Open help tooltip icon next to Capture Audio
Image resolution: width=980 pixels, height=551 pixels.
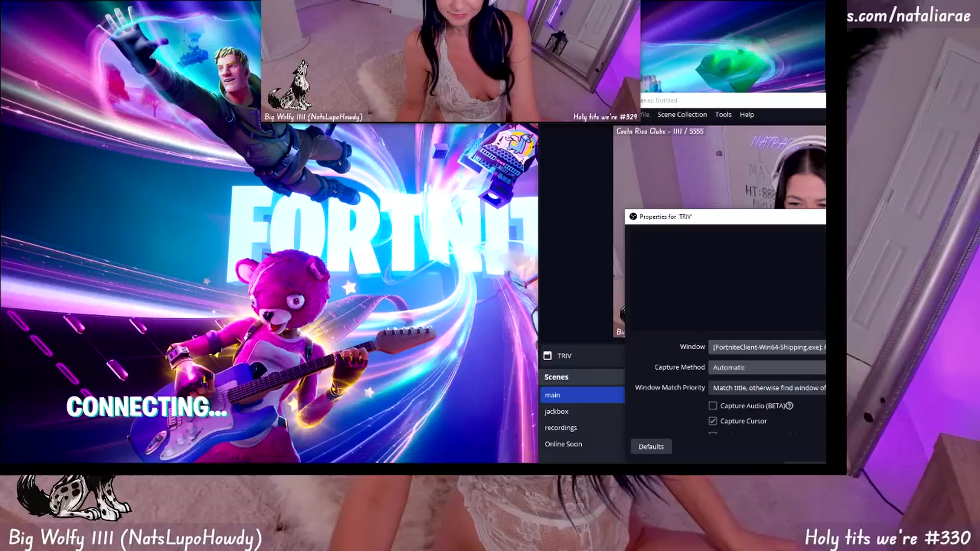tap(789, 406)
